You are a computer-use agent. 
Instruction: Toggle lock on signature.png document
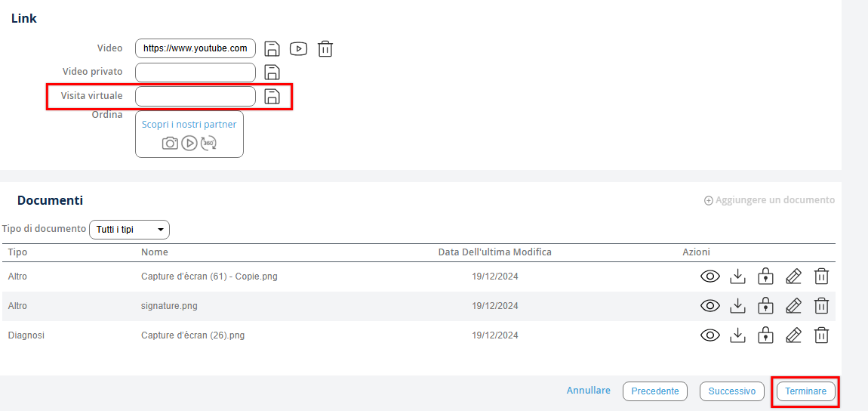point(765,306)
